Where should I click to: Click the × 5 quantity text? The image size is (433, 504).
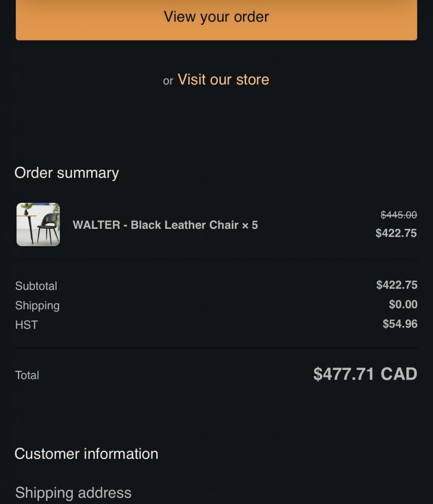pyautogui.click(x=250, y=225)
